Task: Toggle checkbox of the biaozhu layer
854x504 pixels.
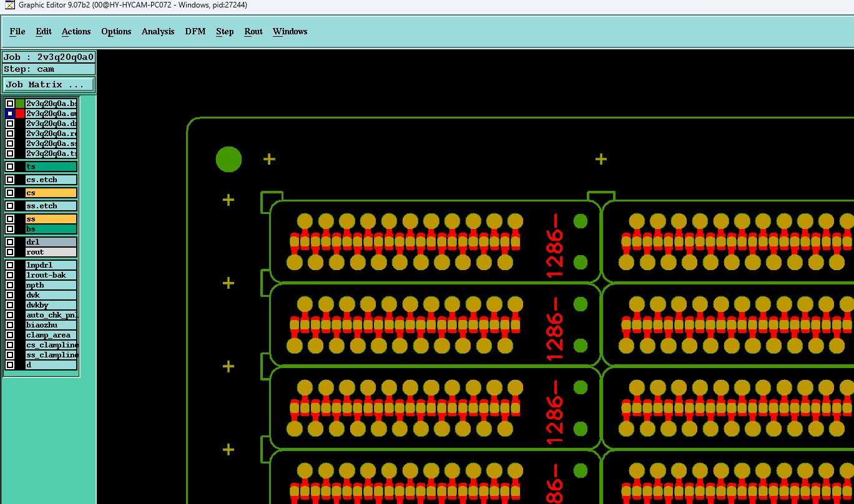Action: pos(10,325)
